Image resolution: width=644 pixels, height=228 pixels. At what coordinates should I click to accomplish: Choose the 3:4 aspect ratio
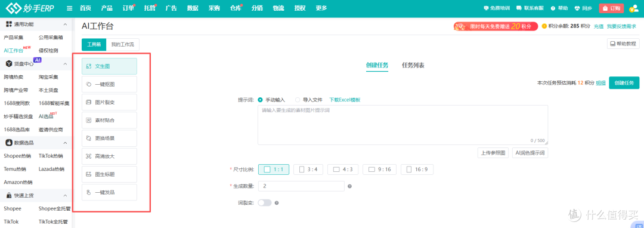click(308, 170)
